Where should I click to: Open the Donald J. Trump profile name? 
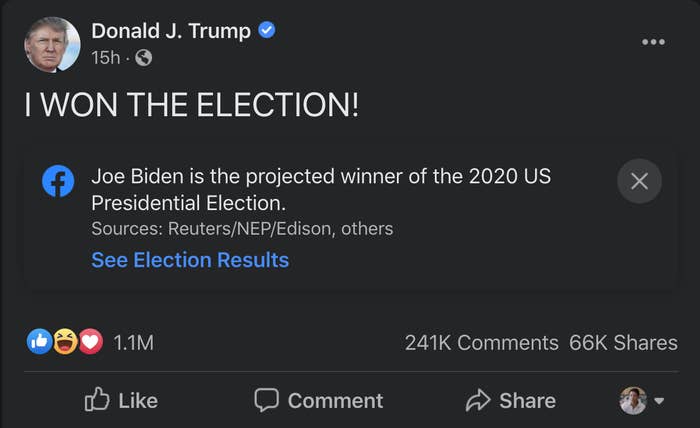click(171, 31)
